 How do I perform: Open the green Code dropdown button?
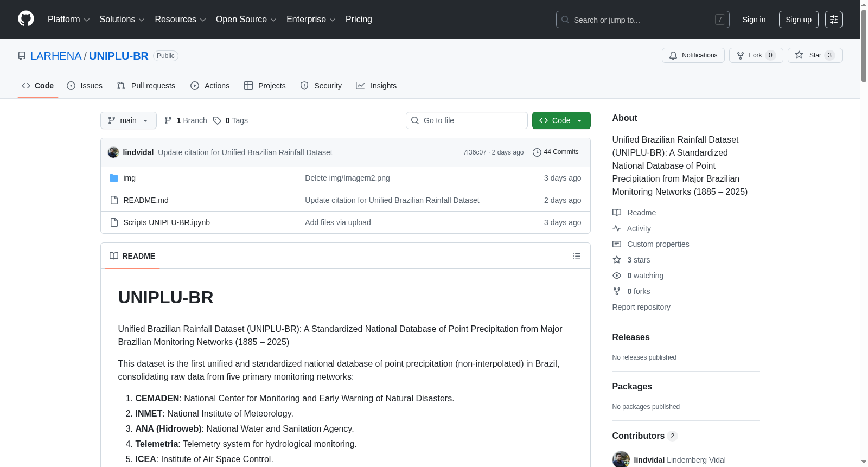(x=561, y=120)
